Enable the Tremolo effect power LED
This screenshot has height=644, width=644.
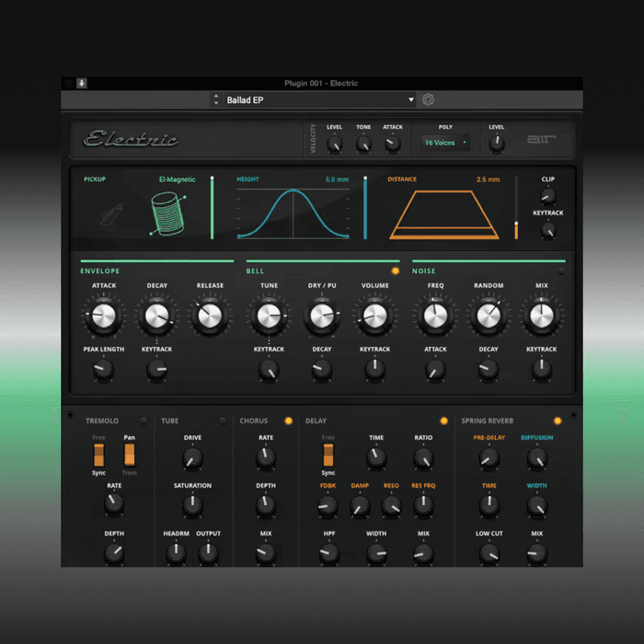click(144, 420)
